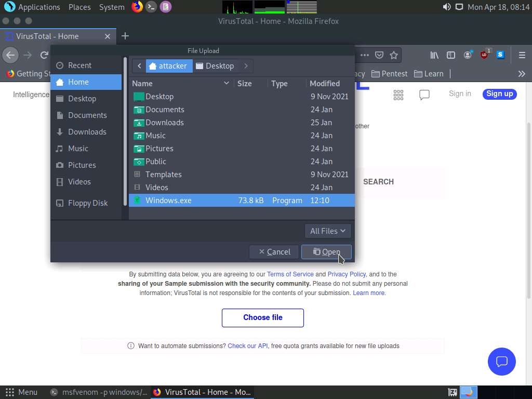The width and height of the screenshot is (532, 399).
Task: Toggle the sidebar view icon
Action: [451, 55]
